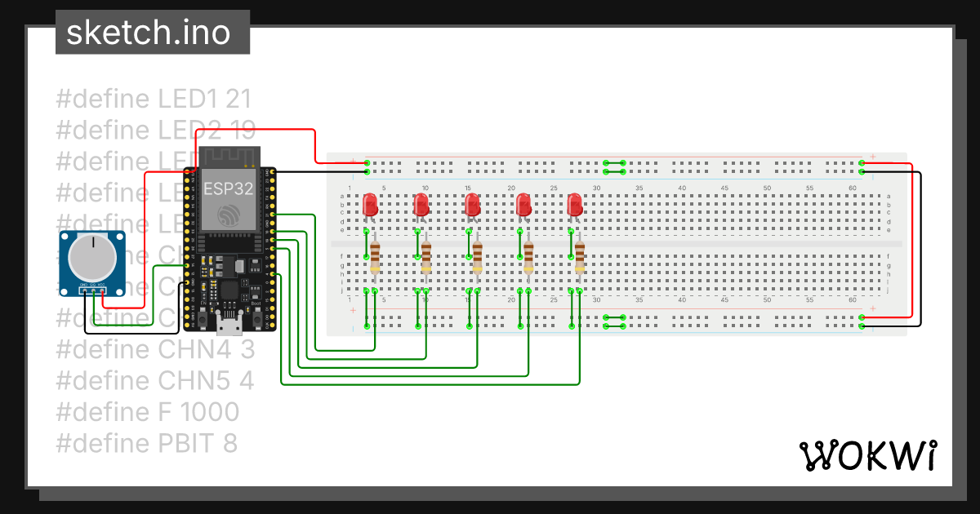The height and width of the screenshot is (514, 980).
Task: Click ESP32 top-right GND pin with black wire
Action: [x=272, y=172]
